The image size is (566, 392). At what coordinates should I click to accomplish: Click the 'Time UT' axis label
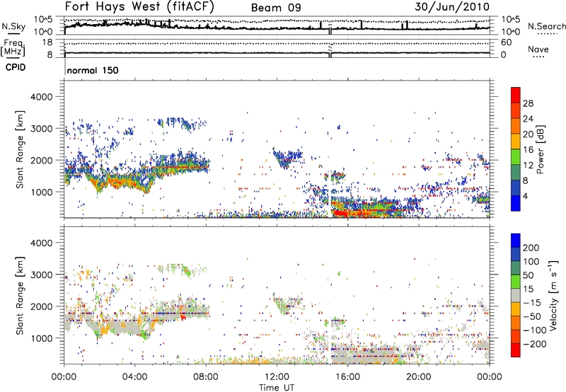click(x=277, y=387)
